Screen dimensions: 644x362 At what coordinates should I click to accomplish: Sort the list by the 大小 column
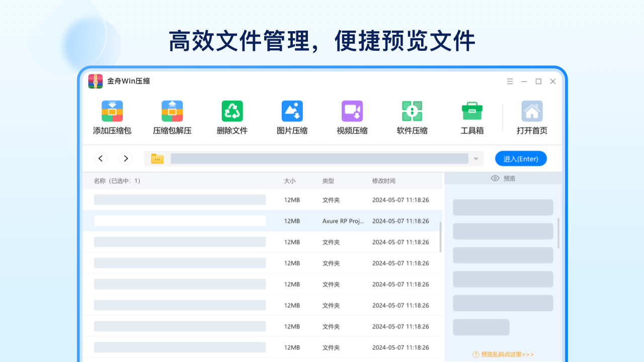pyautogui.click(x=291, y=181)
